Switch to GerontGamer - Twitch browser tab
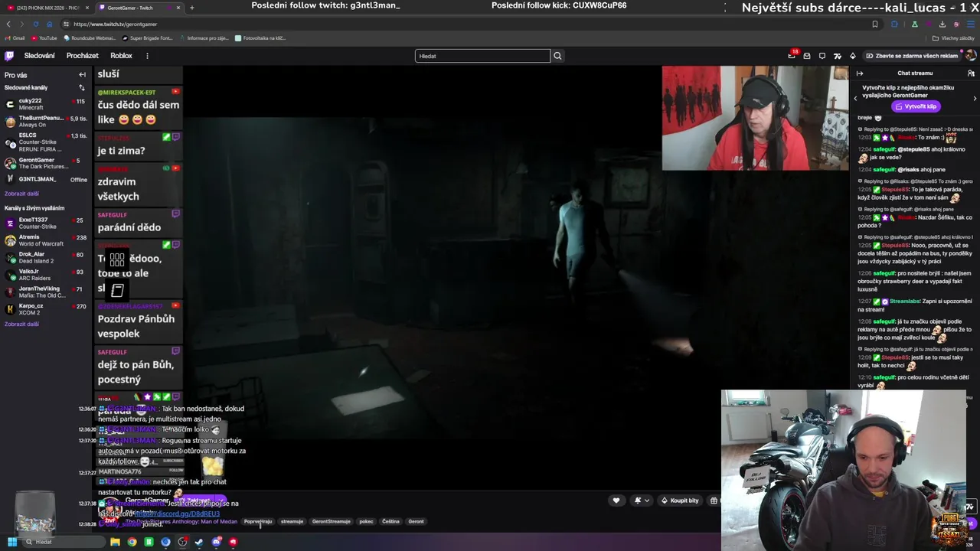980x551 pixels. 139,8
